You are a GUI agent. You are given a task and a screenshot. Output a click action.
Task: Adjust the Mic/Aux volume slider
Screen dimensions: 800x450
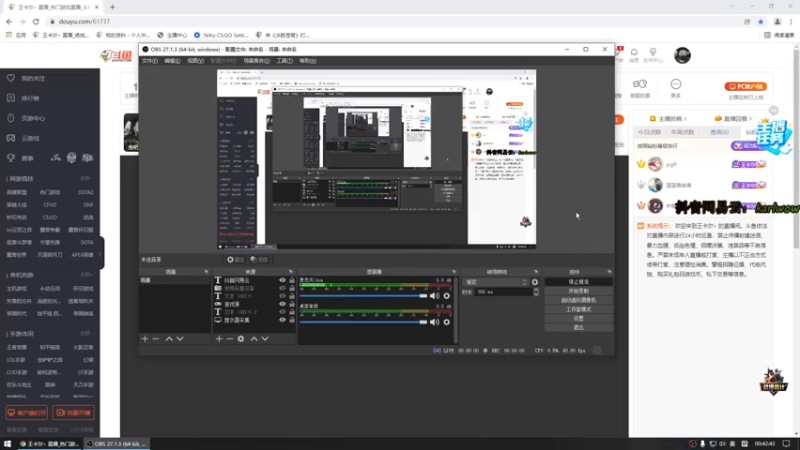[363, 296]
